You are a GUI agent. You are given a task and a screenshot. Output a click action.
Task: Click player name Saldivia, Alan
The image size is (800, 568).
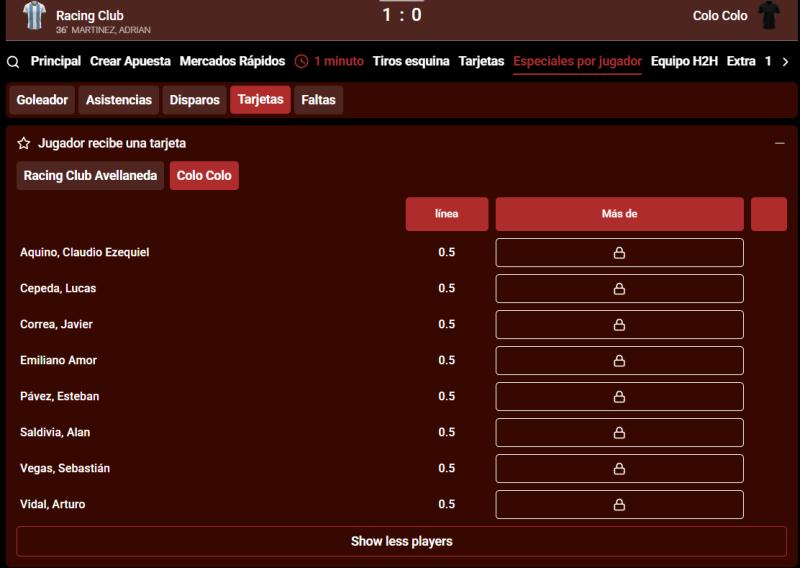tap(55, 432)
